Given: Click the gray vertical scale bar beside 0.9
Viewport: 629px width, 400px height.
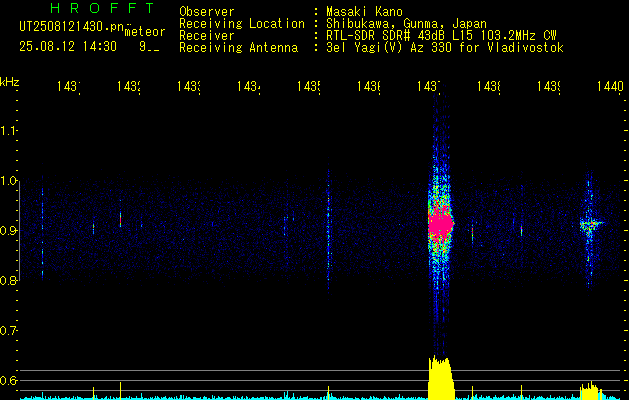Looking at the screenshot, I should (x=19, y=231).
